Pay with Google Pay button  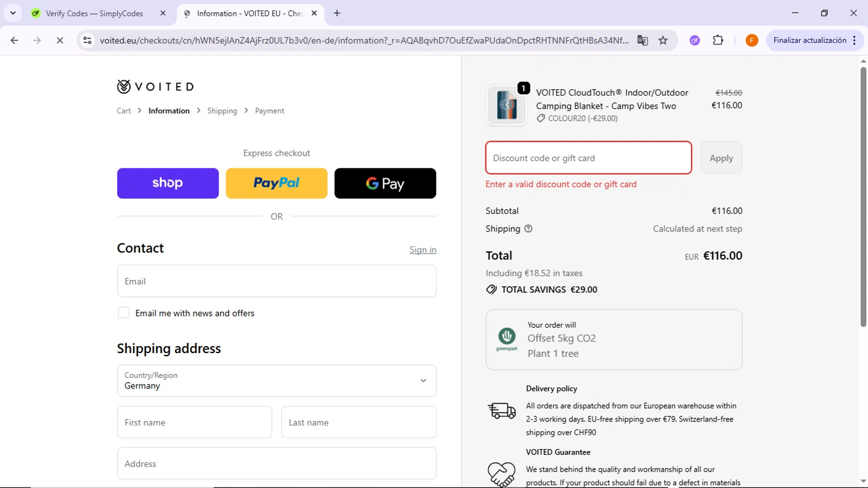[385, 184]
